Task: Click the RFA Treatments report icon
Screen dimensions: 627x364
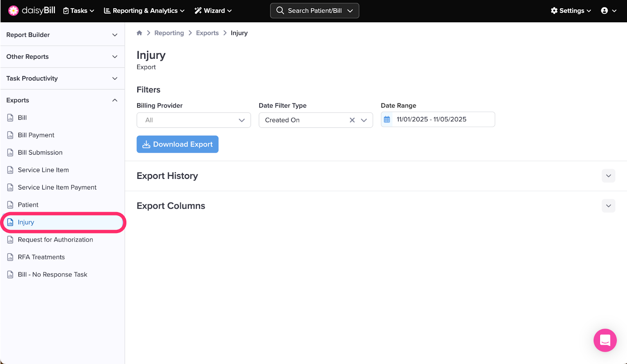Action: pyautogui.click(x=10, y=257)
